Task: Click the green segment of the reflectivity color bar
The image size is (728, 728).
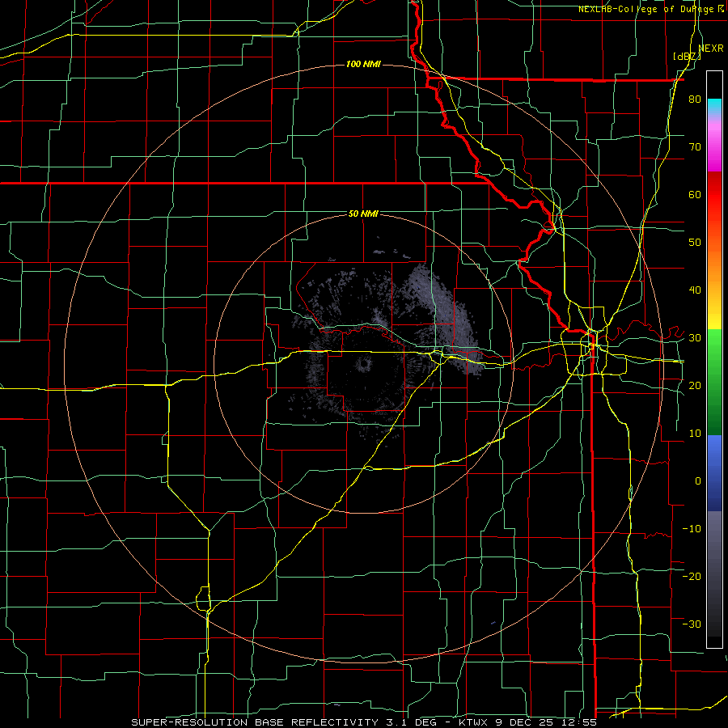Action: [x=714, y=382]
